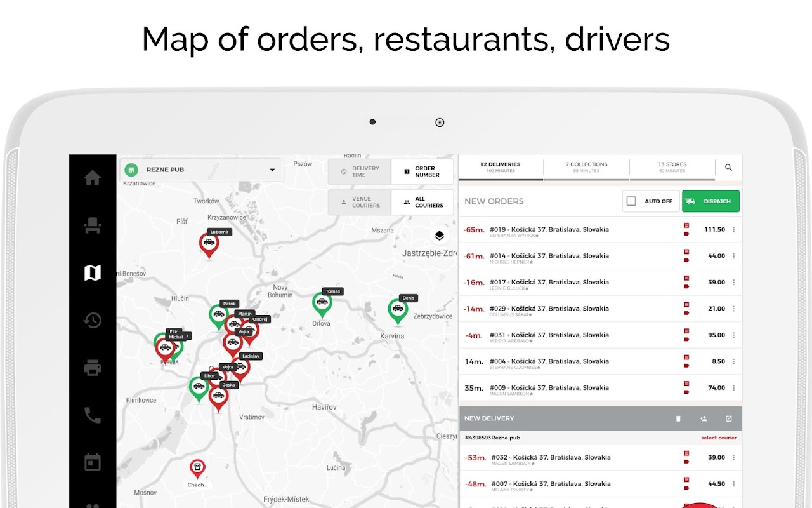Click Patrik's green car pin on map
The image size is (812, 508).
[x=219, y=316]
